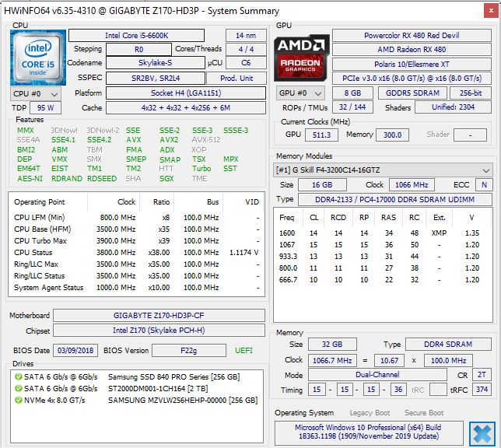Click the GDDR5 SDRAM field
Screen dimensions: 501x448
click(412, 93)
